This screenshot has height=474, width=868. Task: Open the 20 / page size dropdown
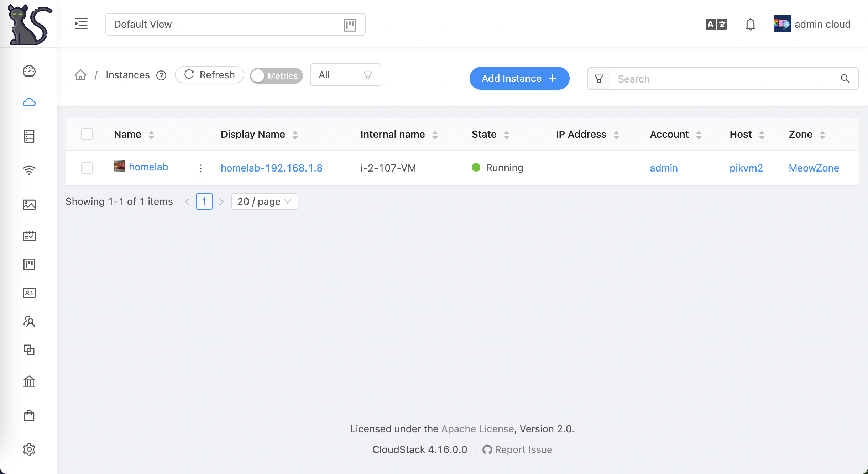[x=265, y=201]
